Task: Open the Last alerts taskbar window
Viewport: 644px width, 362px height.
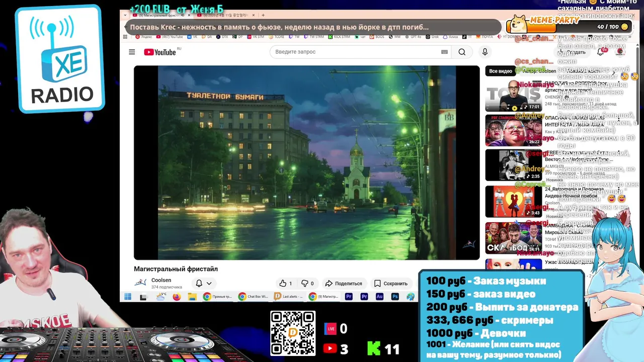Action: tap(289, 297)
